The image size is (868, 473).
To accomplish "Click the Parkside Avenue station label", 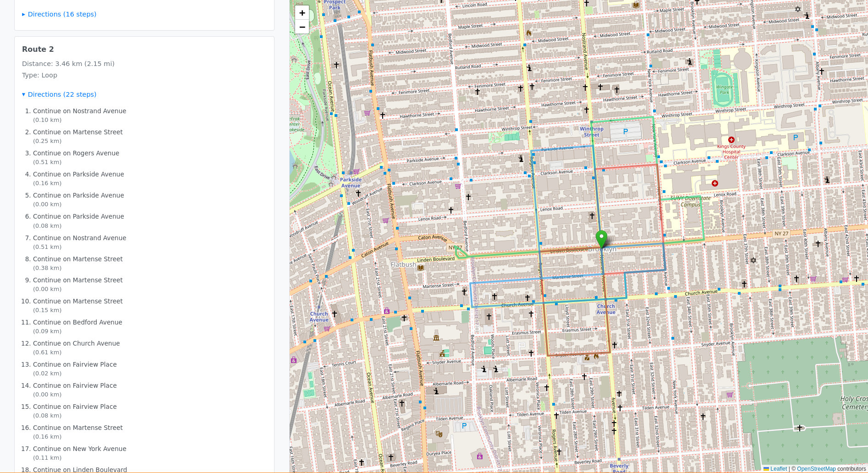I will pos(351,182).
